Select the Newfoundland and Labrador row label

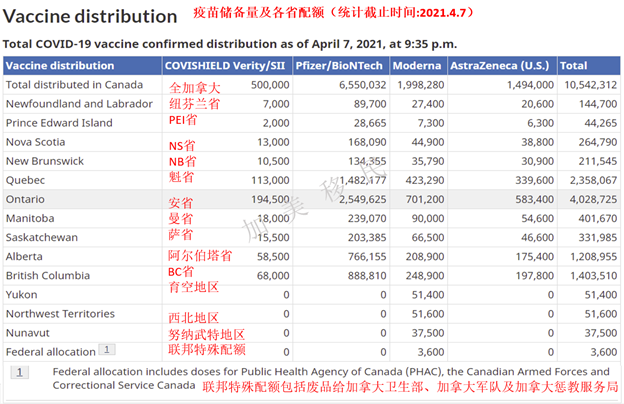(79, 104)
